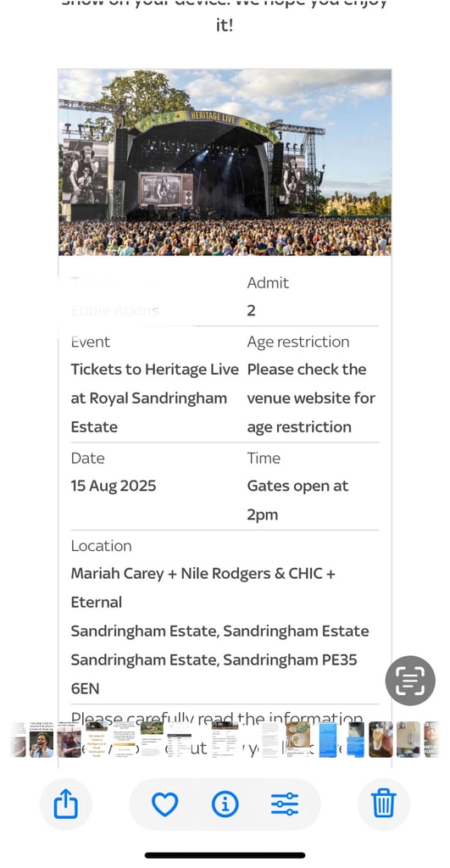Tap the Heritage Live stage photo
Viewport: 450px width, 868px height.
pyautogui.click(x=225, y=162)
